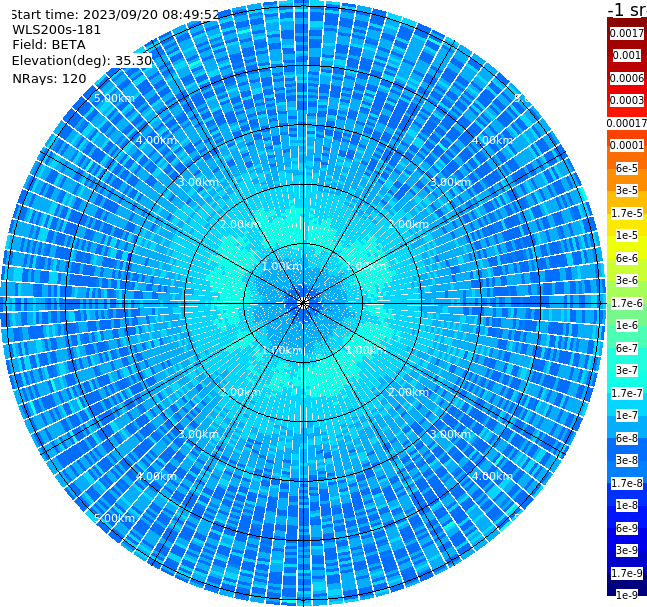Click the 1e-9 colorbar bottom label
647x607 pixels.
tap(627, 595)
